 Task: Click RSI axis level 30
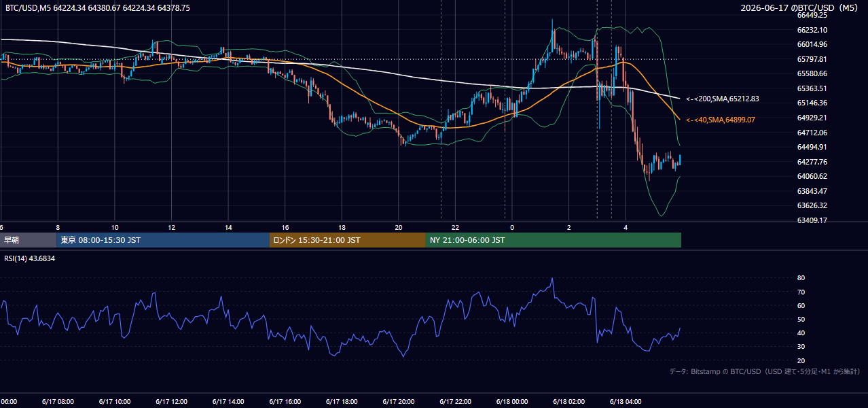click(x=801, y=346)
